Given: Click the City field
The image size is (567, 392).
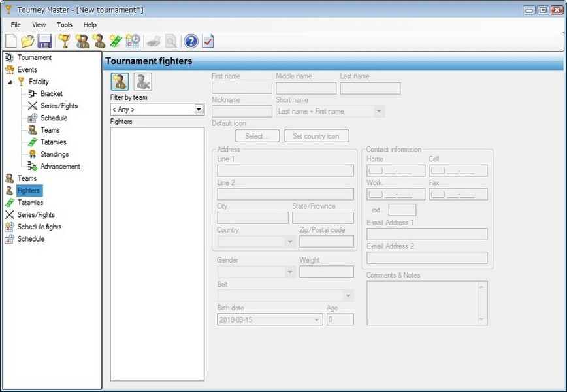Looking at the screenshot, I should point(253,218).
